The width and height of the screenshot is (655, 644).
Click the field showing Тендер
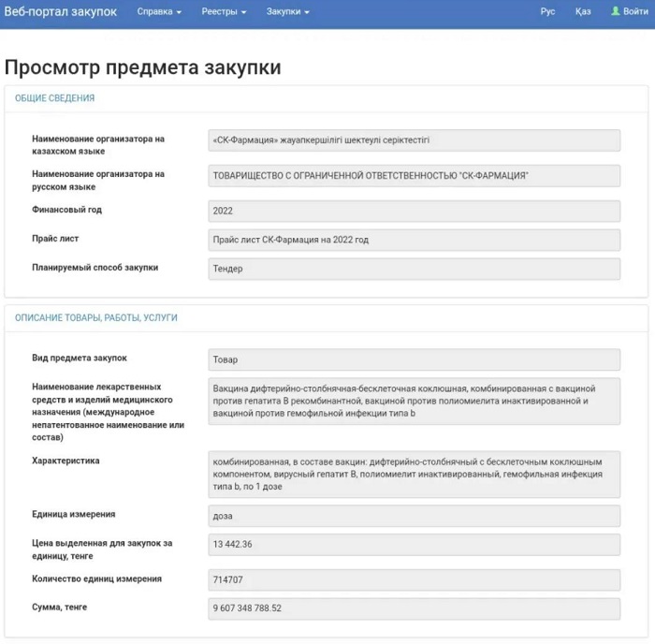click(x=415, y=270)
